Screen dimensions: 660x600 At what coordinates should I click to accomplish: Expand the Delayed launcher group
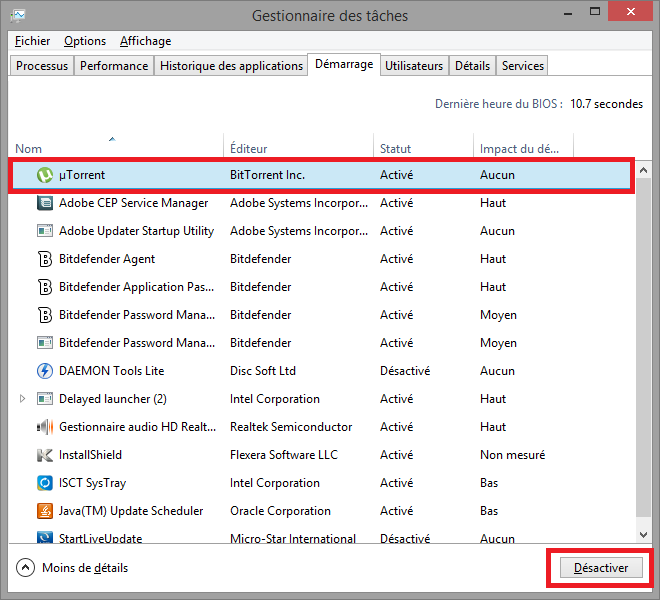click(23, 399)
